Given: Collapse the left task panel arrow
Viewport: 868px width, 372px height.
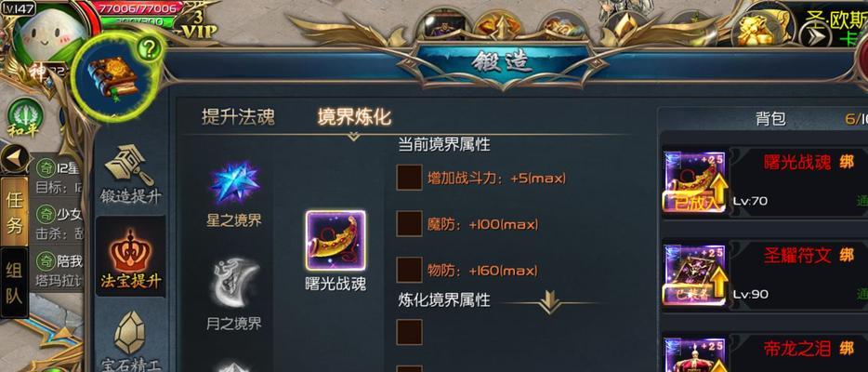Looking at the screenshot, I should coord(15,159).
